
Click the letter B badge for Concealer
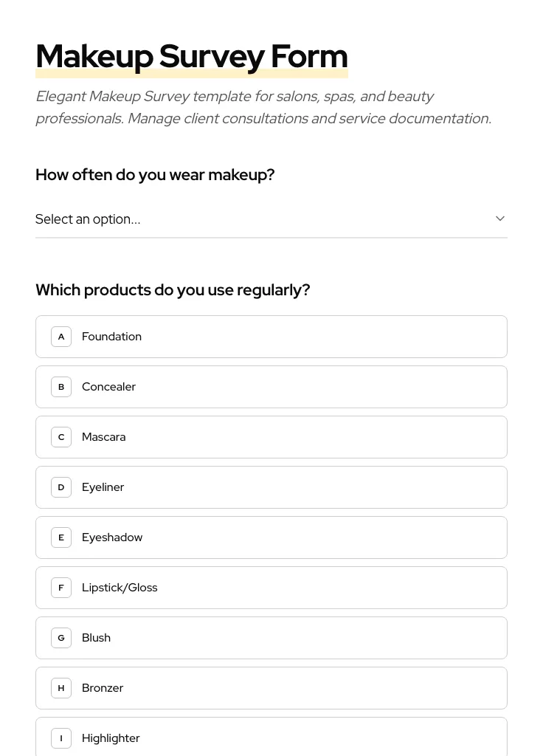tap(61, 386)
